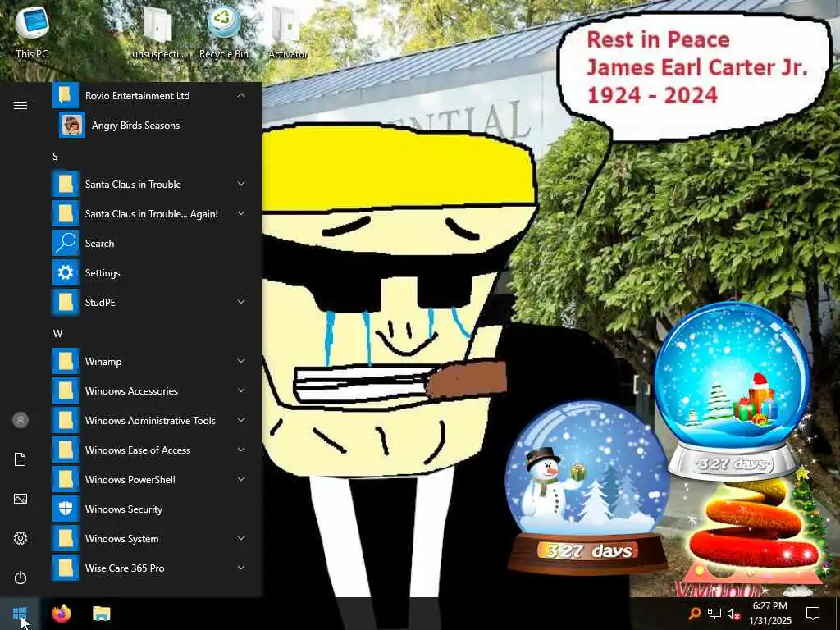Open File Explorer from the taskbar
Image resolution: width=840 pixels, height=630 pixels.
(101, 614)
